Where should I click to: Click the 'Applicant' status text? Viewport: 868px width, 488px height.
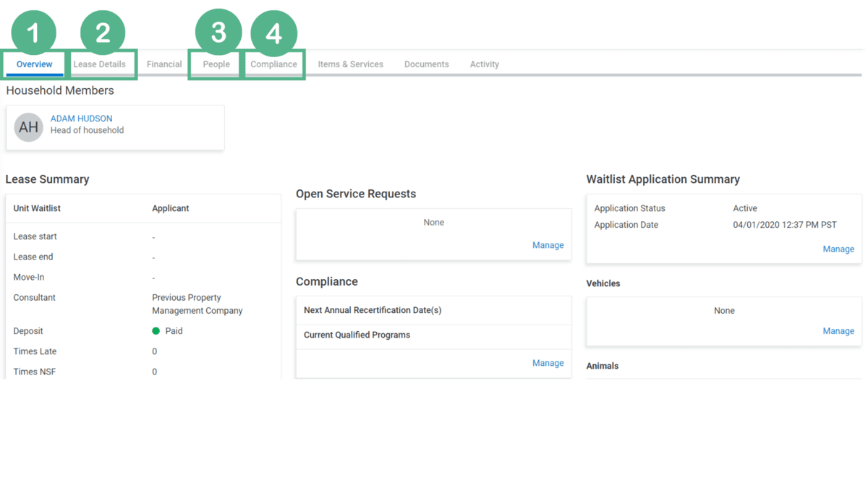[170, 208]
